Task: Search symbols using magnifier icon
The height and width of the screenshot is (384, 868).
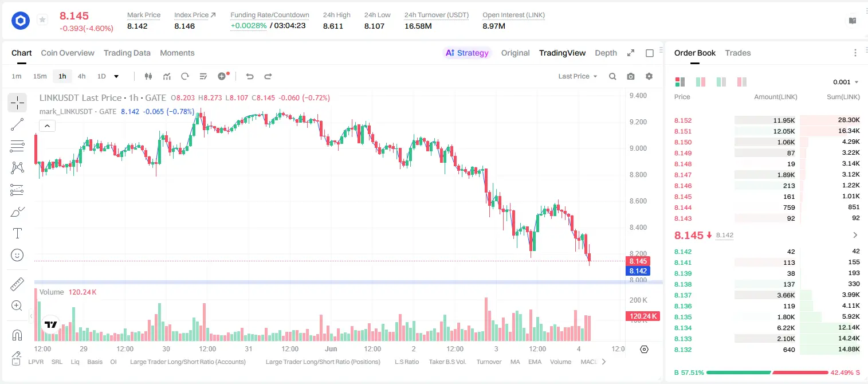Action: coord(612,76)
